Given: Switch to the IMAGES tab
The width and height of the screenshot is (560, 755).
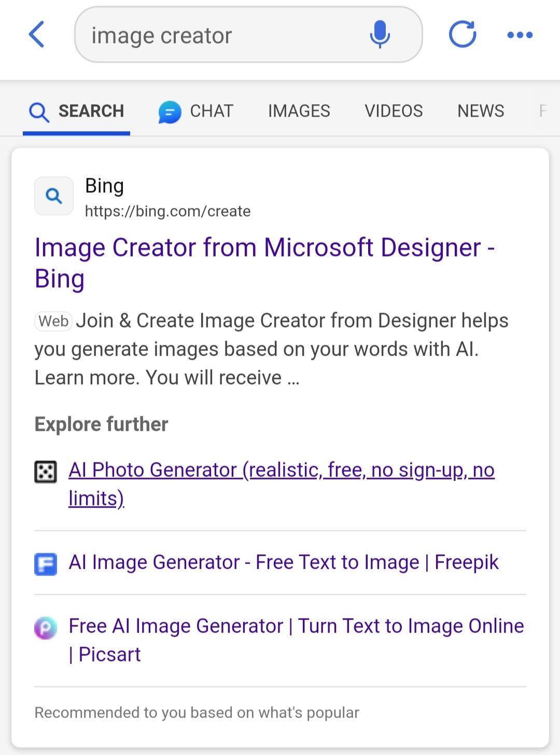Looking at the screenshot, I should (x=299, y=111).
